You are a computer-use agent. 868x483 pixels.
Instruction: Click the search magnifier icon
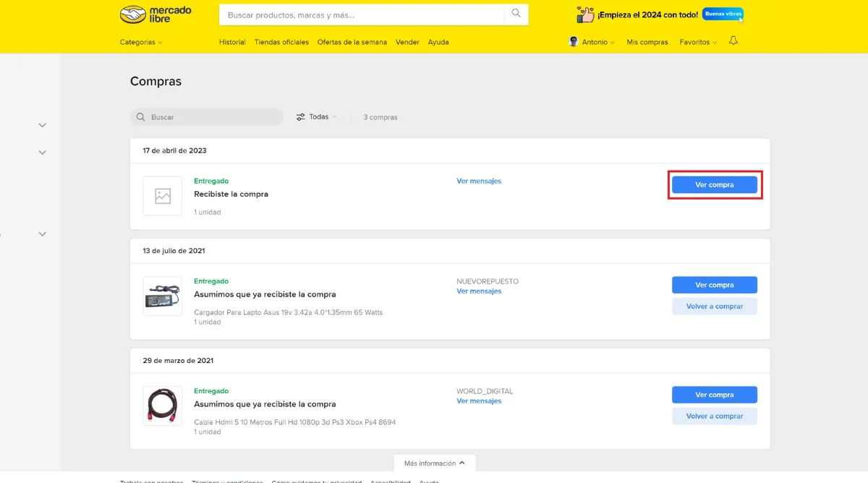(515, 14)
